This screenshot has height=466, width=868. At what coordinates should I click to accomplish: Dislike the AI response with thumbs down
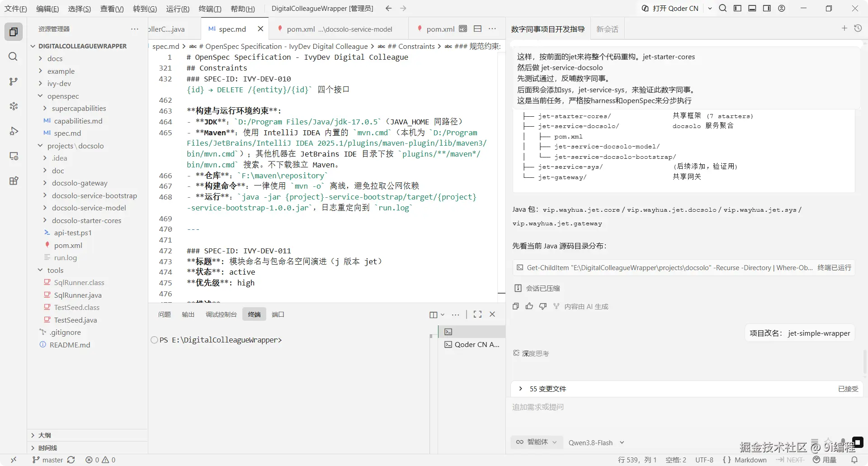click(543, 306)
